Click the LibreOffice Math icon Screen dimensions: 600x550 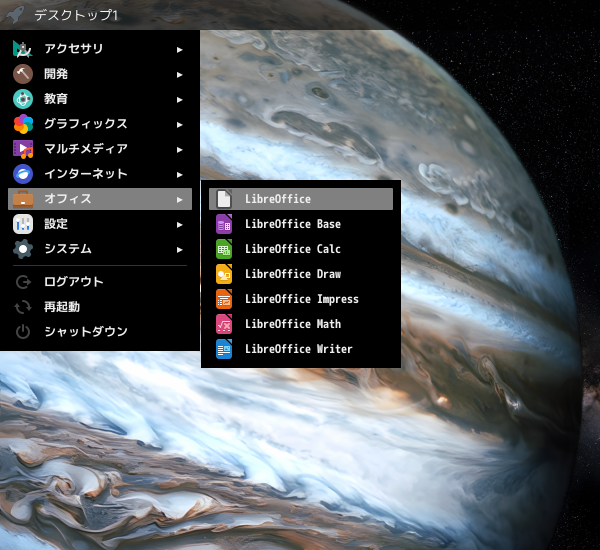point(224,324)
